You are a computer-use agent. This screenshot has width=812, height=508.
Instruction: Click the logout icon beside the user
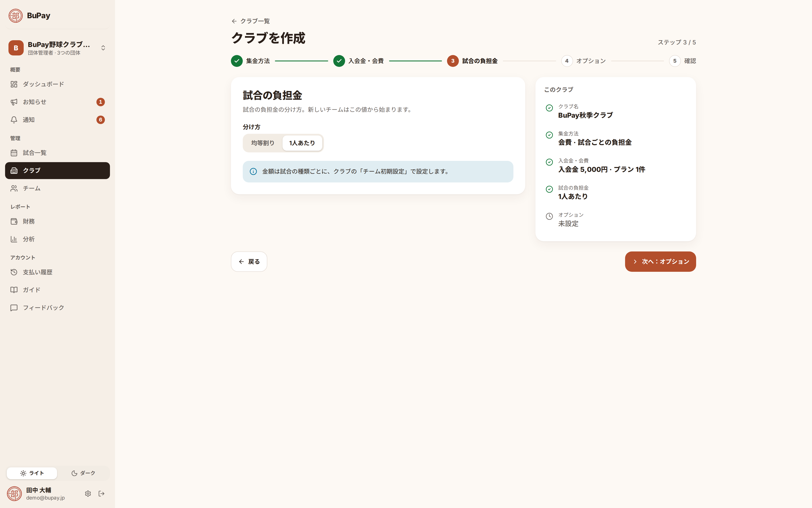[x=101, y=494]
